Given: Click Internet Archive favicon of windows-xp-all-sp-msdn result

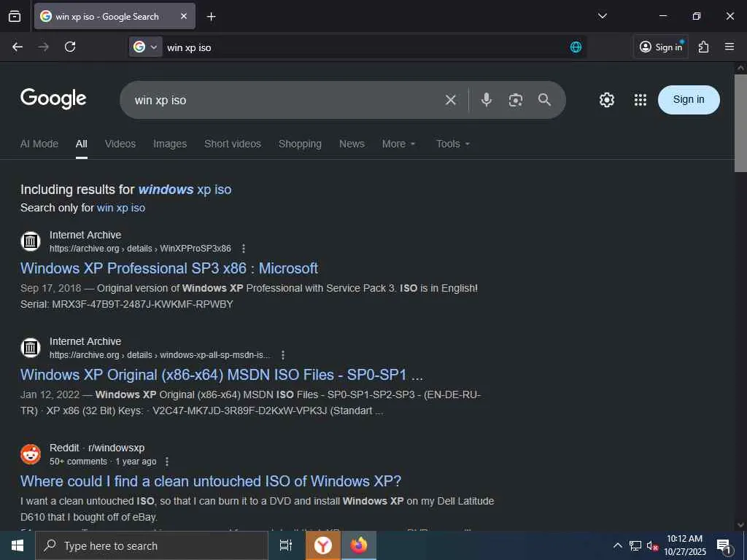Looking at the screenshot, I should pyautogui.click(x=31, y=348).
